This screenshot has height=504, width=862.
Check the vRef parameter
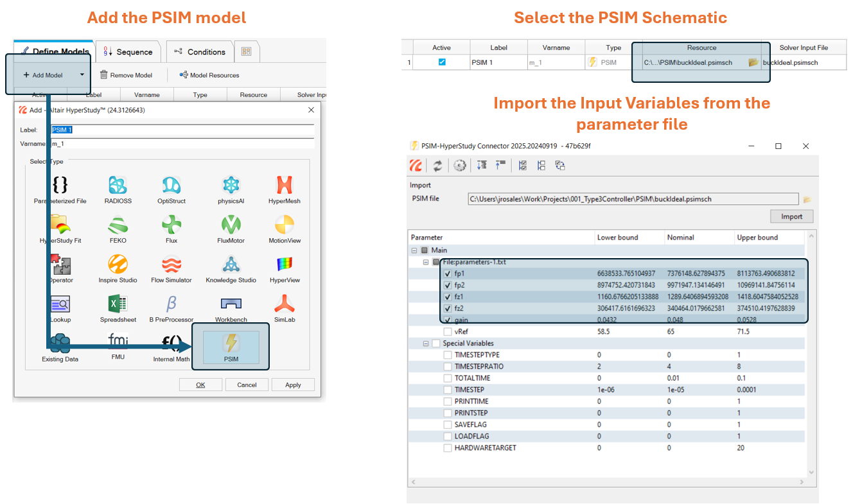[448, 331]
